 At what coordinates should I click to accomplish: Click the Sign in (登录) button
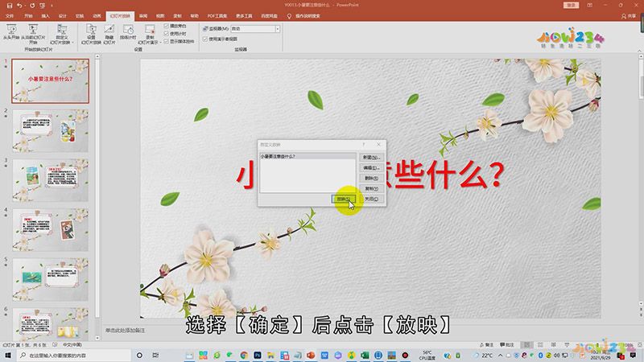(572, 6)
